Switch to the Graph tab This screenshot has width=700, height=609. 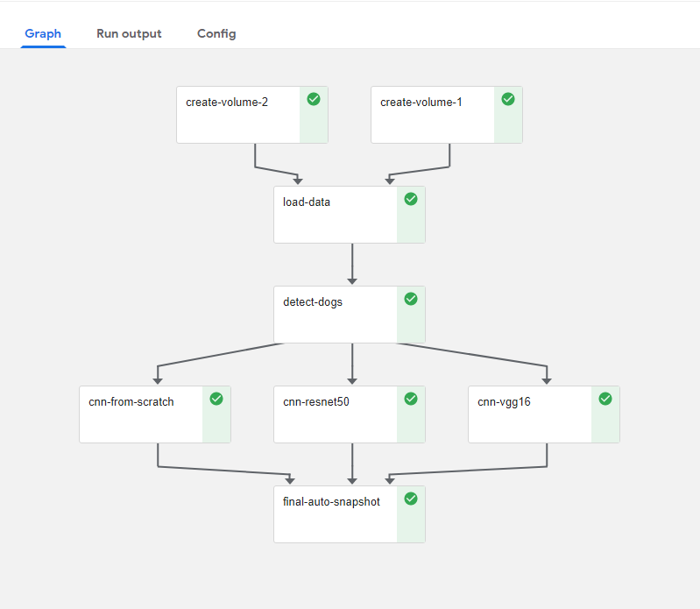(x=43, y=33)
